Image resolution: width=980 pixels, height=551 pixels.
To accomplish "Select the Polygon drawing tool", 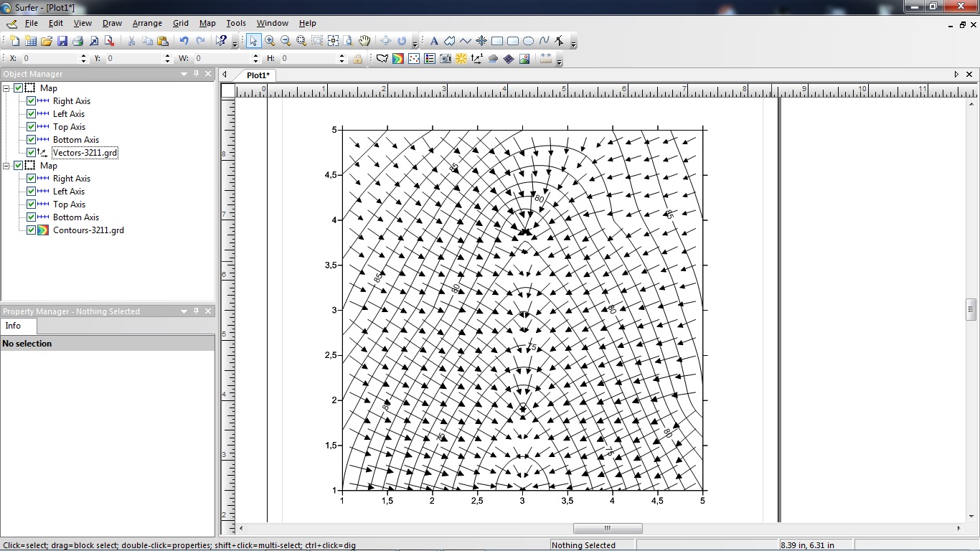I will pyautogui.click(x=450, y=41).
